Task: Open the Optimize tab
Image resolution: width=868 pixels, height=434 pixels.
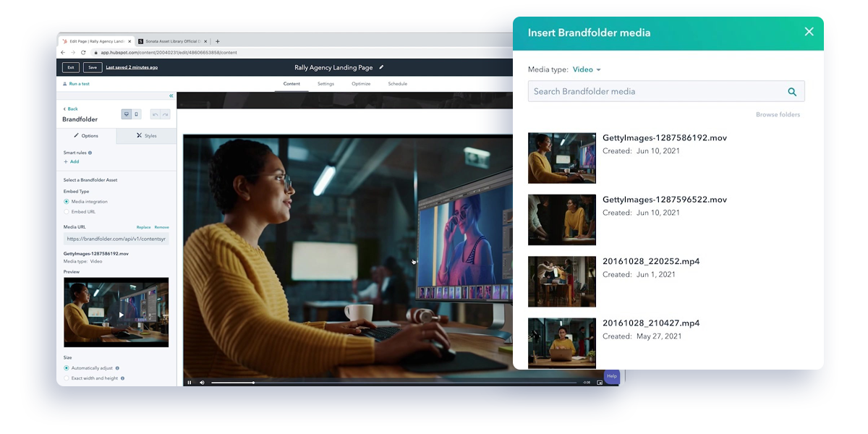Action: pos(361,84)
